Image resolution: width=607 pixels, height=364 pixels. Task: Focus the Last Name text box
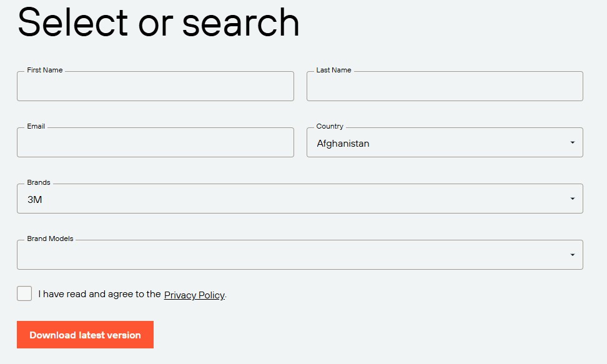point(445,86)
